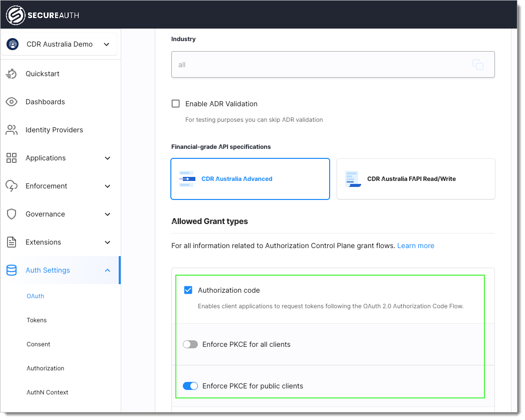Click 'For testing purposes you can skip ADR validation'
Image resolution: width=525 pixels, height=420 pixels.
pyautogui.click(x=254, y=120)
